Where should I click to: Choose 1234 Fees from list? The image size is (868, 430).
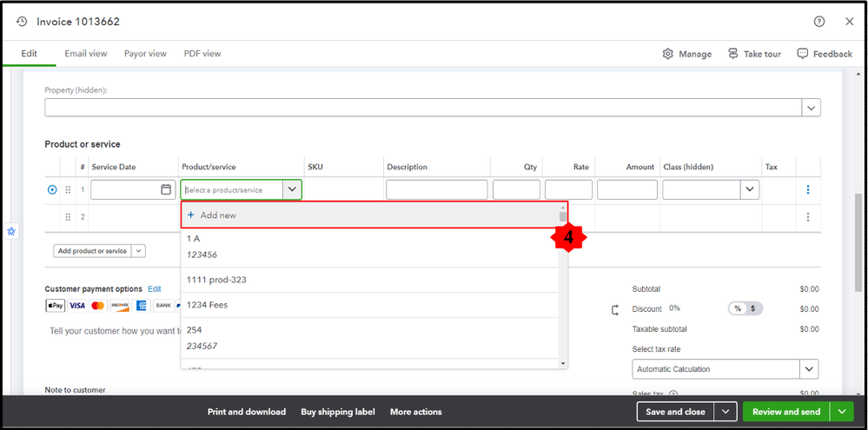pyautogui.click(x=370, y=305)
